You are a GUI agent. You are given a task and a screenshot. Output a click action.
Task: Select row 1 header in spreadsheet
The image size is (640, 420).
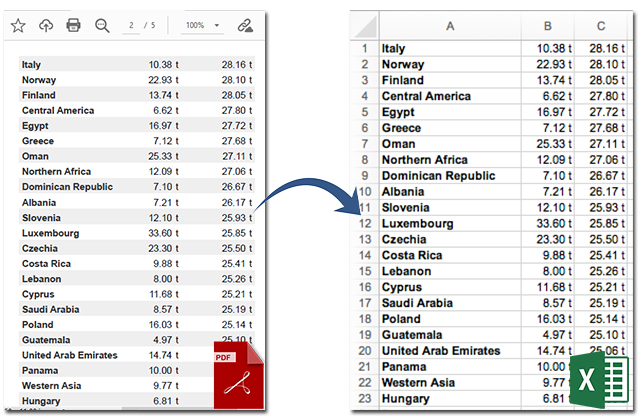[x=364, y=48]
